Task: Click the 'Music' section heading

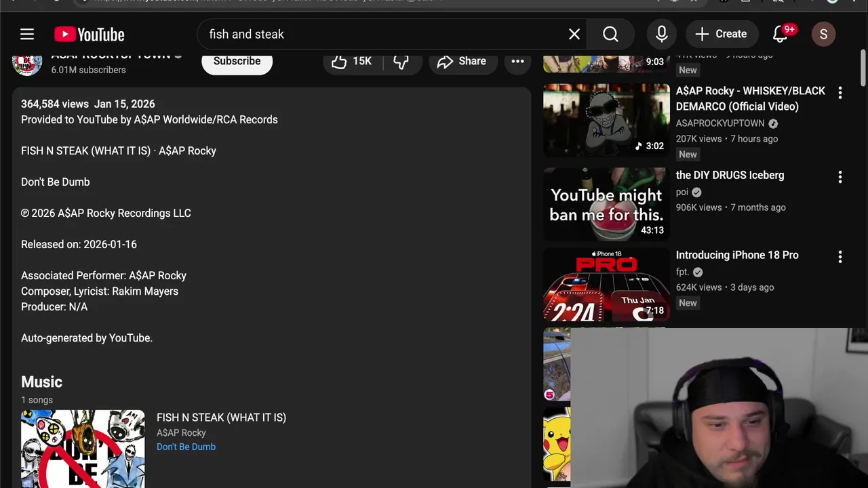Action: pos(41,382)
